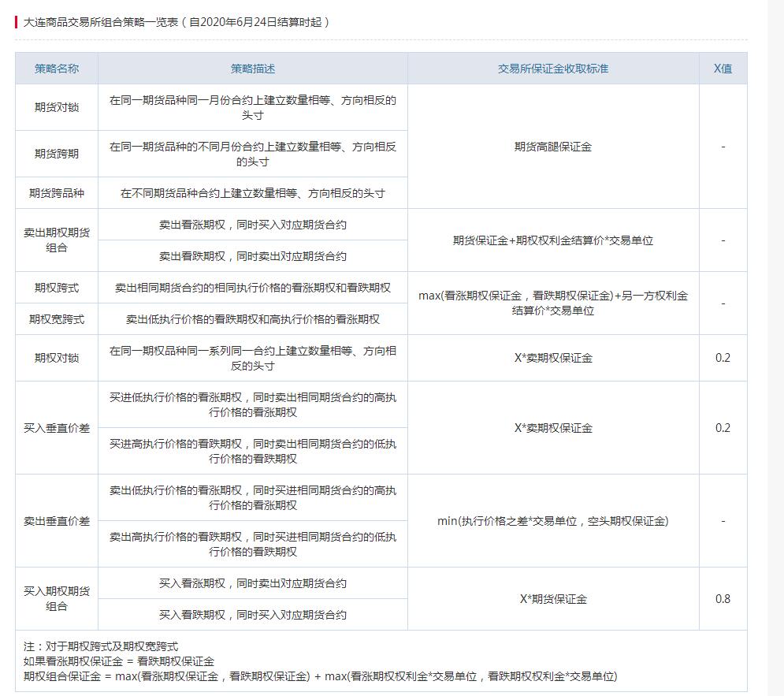This screenshot has height=696, width=784.
Task: Click X*卖期权保证金 in 期权对锁 row
Action: [x=553, y=358]
